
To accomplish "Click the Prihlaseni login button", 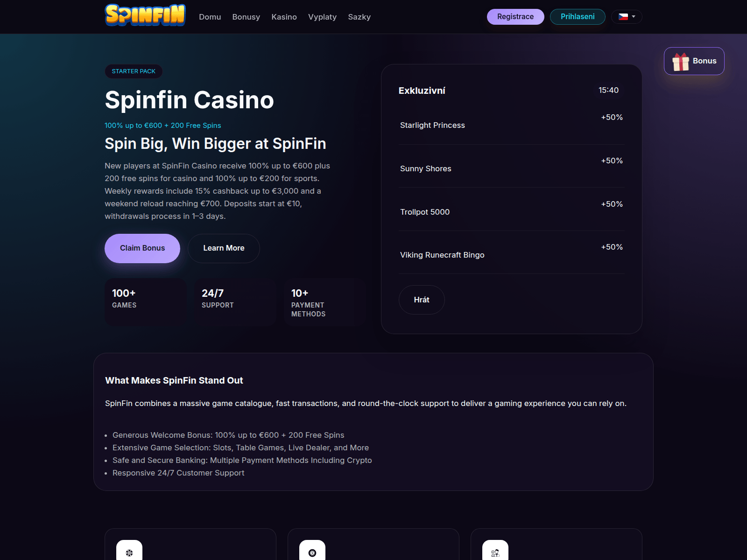I will 578,17.
